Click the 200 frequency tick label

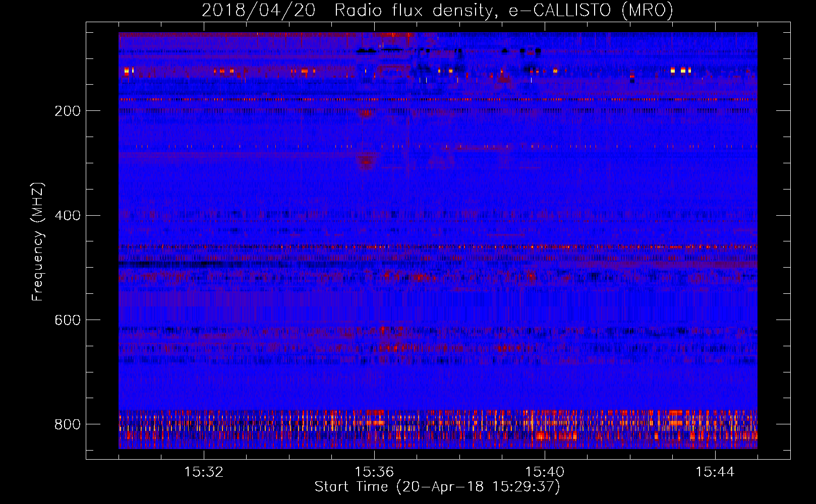coord(68,111)
